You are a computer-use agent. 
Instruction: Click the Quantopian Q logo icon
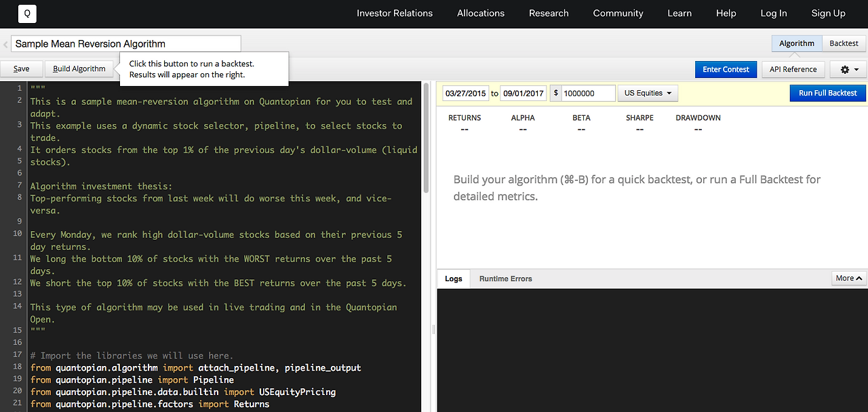coord(27,14)
